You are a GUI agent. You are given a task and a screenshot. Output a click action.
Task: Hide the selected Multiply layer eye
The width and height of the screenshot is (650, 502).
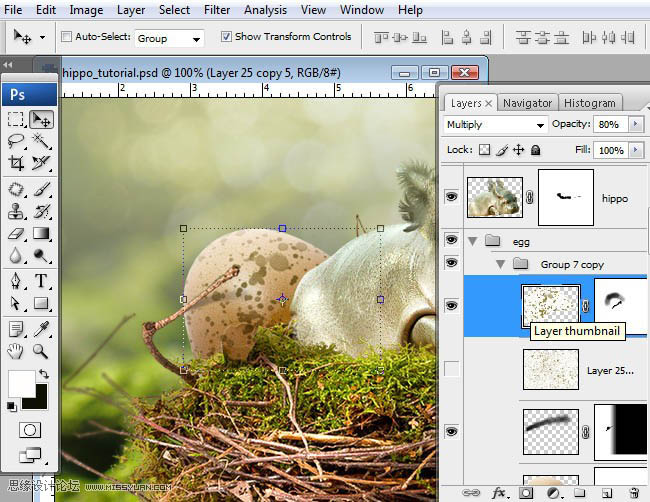click(x=451, y=306)
